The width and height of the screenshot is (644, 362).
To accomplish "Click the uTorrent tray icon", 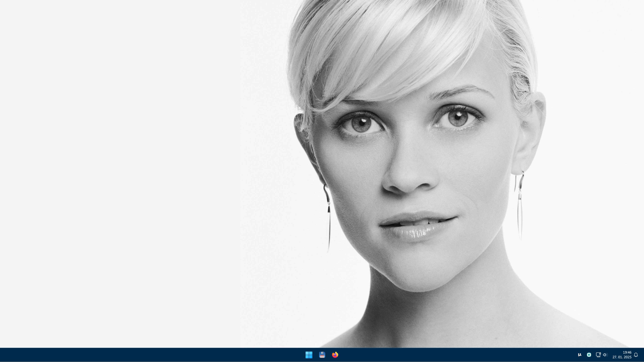I will pos(580,355).
